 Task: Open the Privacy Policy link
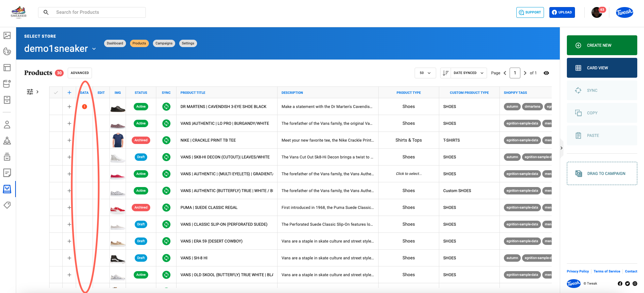pos(578,271)
